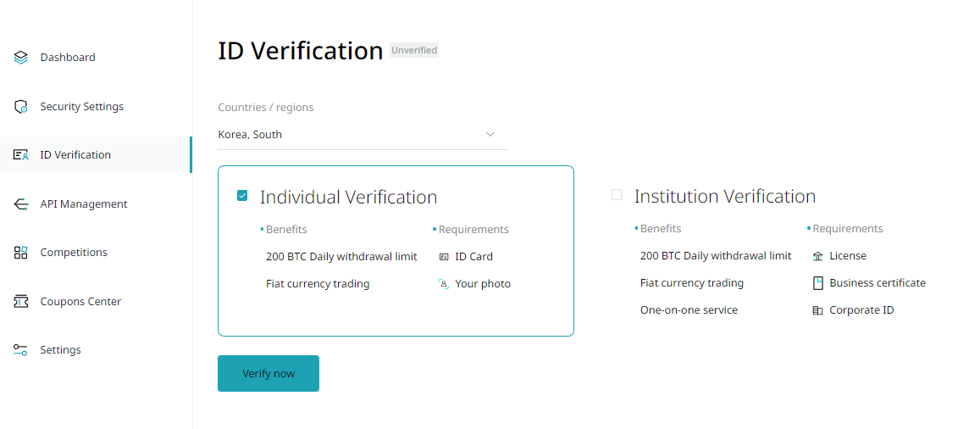Click the Security Settings shield icon
980x429 pixels.
coord(21,107)
